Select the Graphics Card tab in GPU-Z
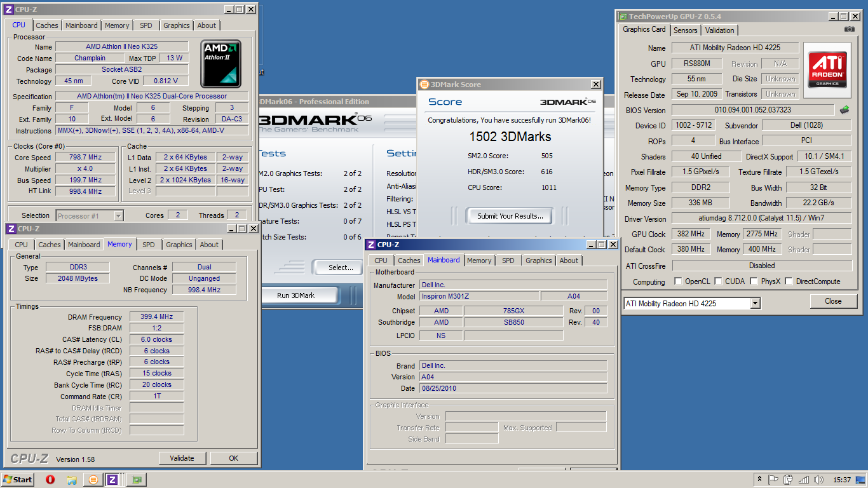 (x=644, y=29)
